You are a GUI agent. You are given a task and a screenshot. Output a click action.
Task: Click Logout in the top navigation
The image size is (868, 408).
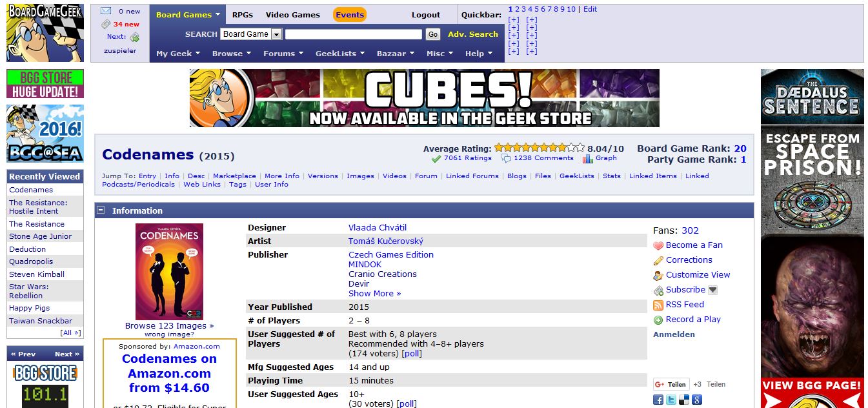coord(426,15)
